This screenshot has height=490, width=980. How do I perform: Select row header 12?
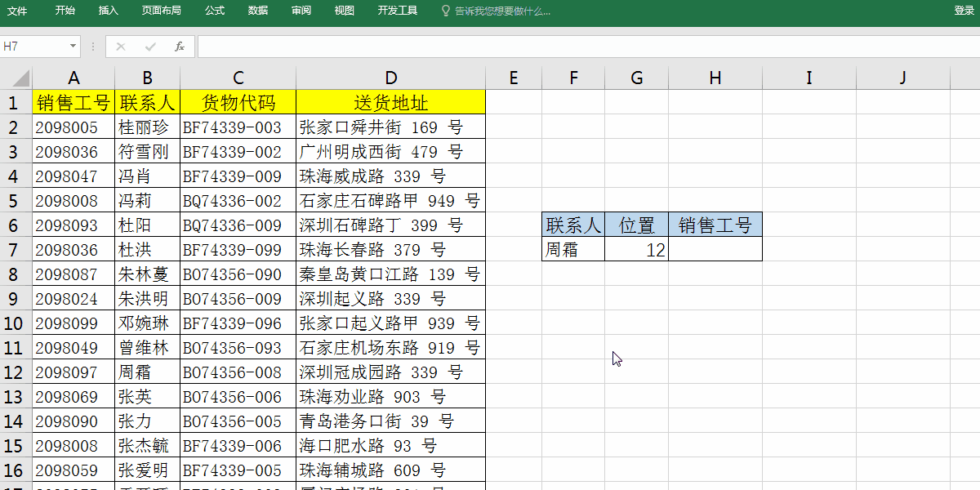tap(15, 372)
